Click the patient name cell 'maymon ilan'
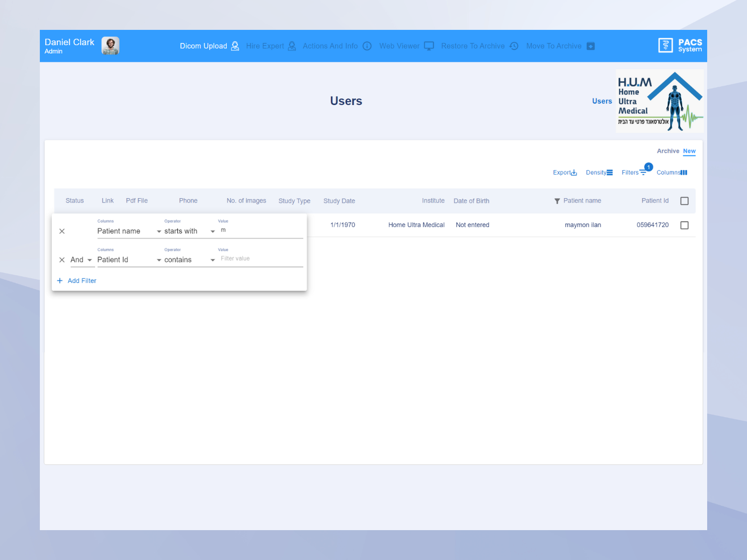This screenshot has height=560, width=747. point(583,225)
